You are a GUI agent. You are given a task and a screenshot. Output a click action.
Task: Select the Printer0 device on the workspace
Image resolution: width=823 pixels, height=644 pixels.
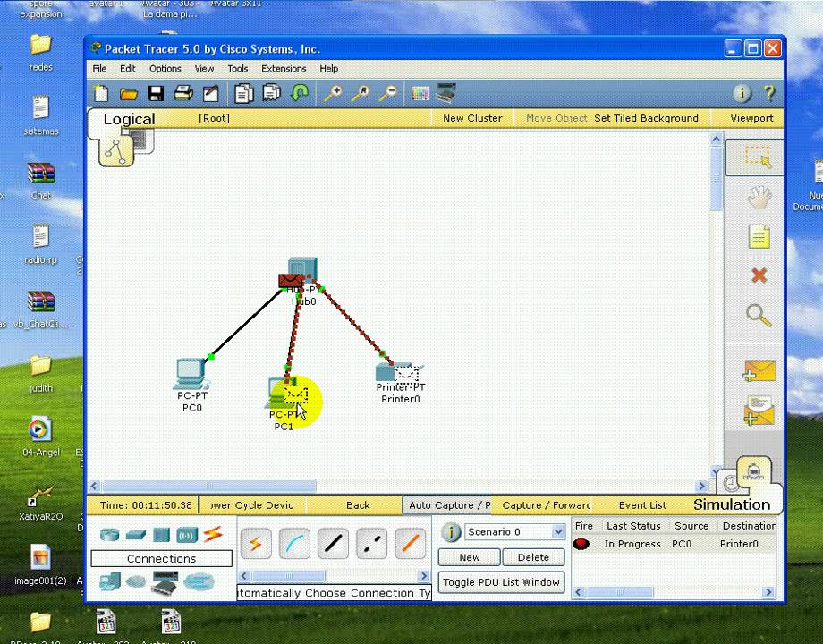[x=399, y=371]
